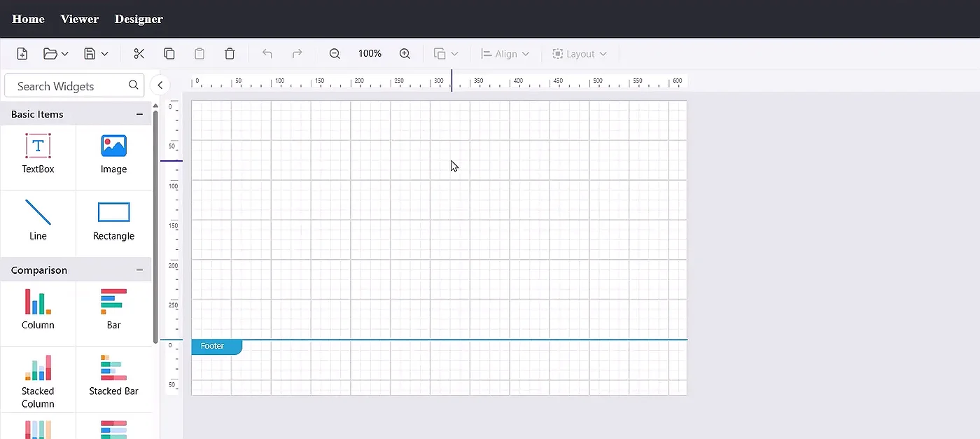Click the Footer section label
Screen dimensions: 980x439
point(216,347)
